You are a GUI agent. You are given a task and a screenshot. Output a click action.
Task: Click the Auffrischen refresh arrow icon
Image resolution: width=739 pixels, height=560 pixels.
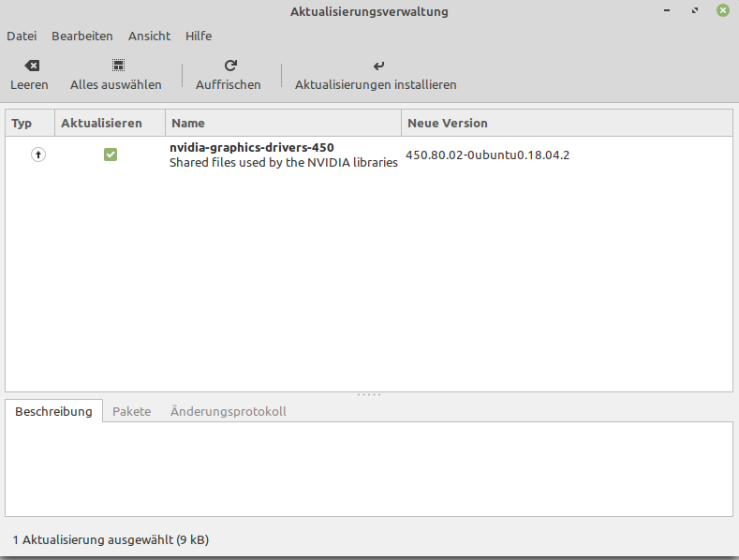click(x=230, y=66)
